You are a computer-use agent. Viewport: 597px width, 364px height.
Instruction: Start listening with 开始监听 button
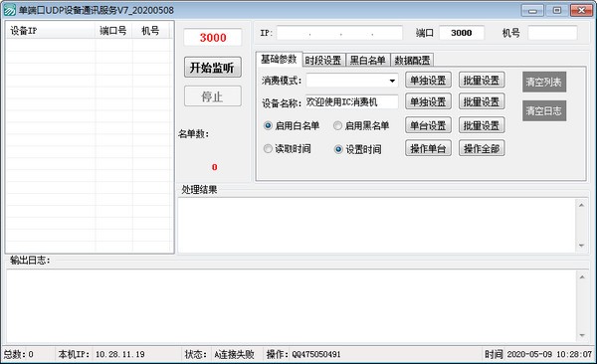point(213,68)
